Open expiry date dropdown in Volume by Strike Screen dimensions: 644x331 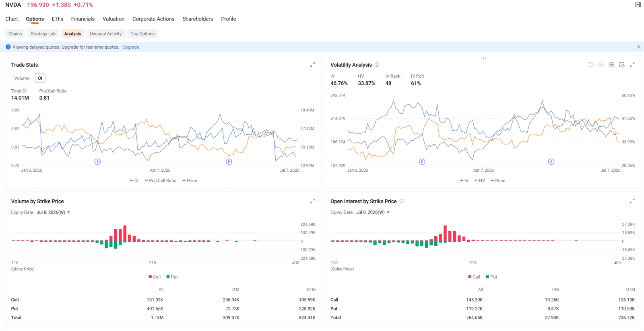tap(54, 212)
